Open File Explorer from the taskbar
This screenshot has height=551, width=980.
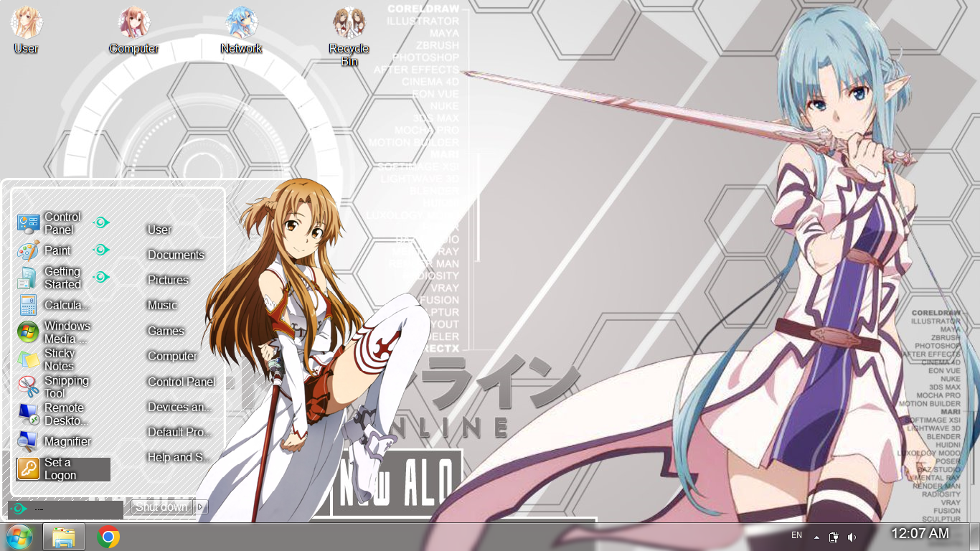[x=64, y=537]
